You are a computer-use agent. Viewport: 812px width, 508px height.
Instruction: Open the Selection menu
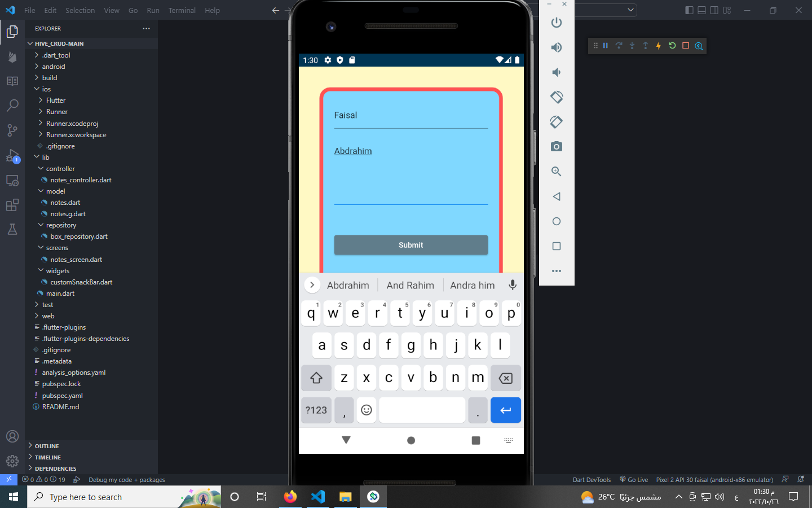tap(80, 10)
